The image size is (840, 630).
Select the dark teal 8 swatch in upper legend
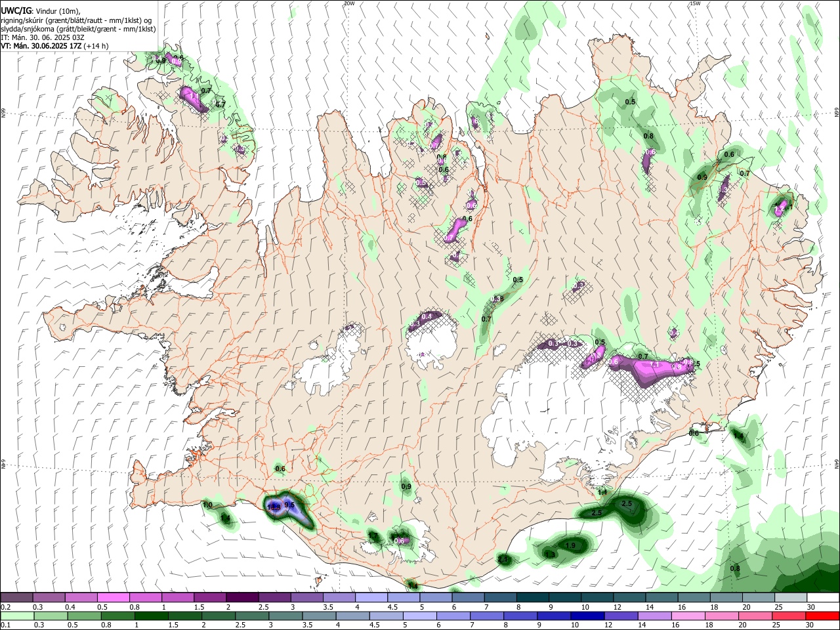point(532,598)
